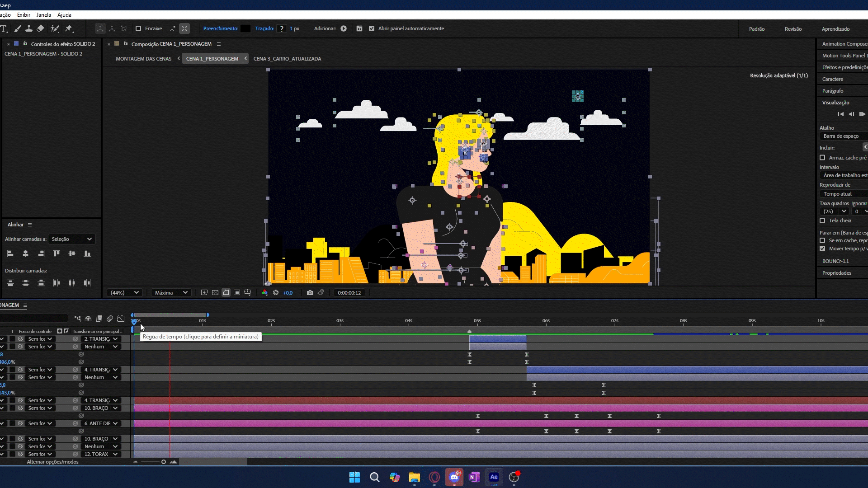Click Alternar opções/modos in the timeline
Screen dimensions: 868x488
click(52, 462)
